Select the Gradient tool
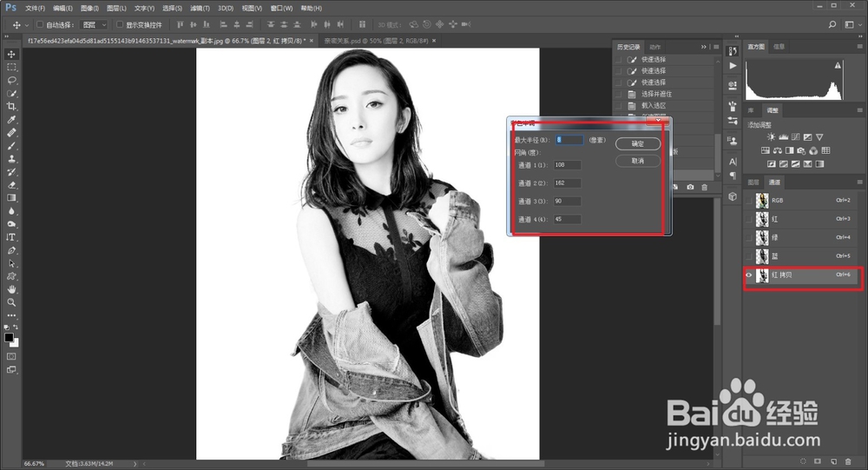The height and width of the screenshot is (470, 868). point(11,198)
